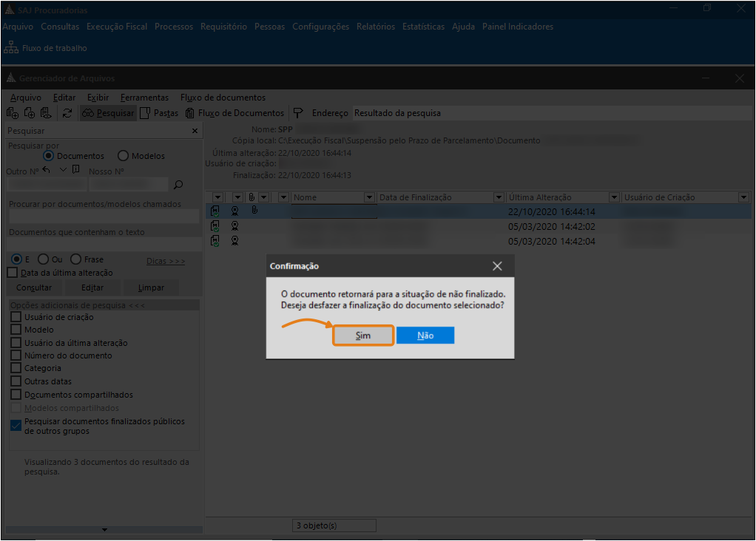This screenshot has height=541, width=756.
Task: Expand the Última Alteração column dropdown
Action: [613, 197]
